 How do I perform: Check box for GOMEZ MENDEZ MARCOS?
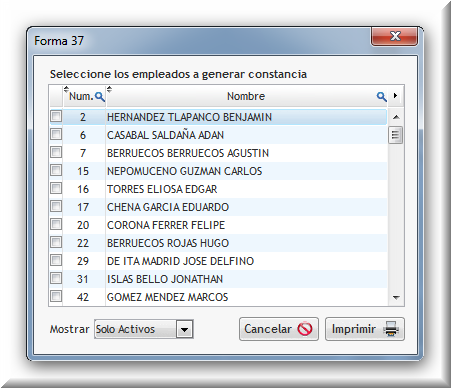click(56, 296)
